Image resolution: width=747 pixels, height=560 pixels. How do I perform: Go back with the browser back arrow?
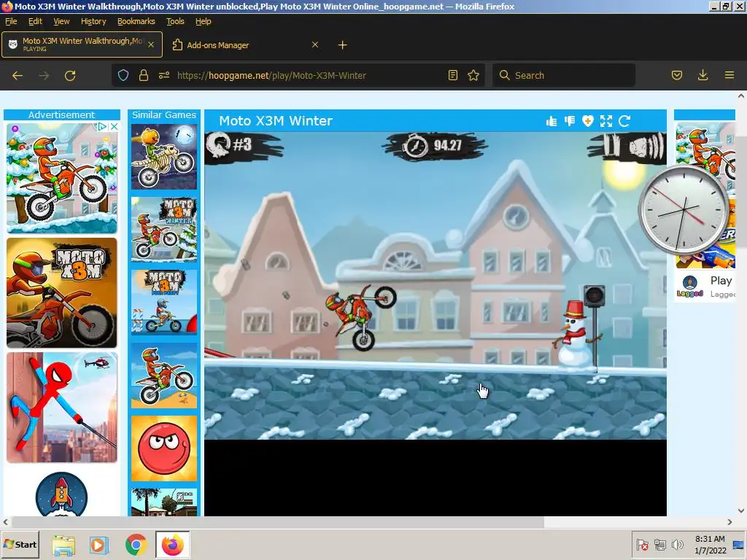[x=18, y=75]
